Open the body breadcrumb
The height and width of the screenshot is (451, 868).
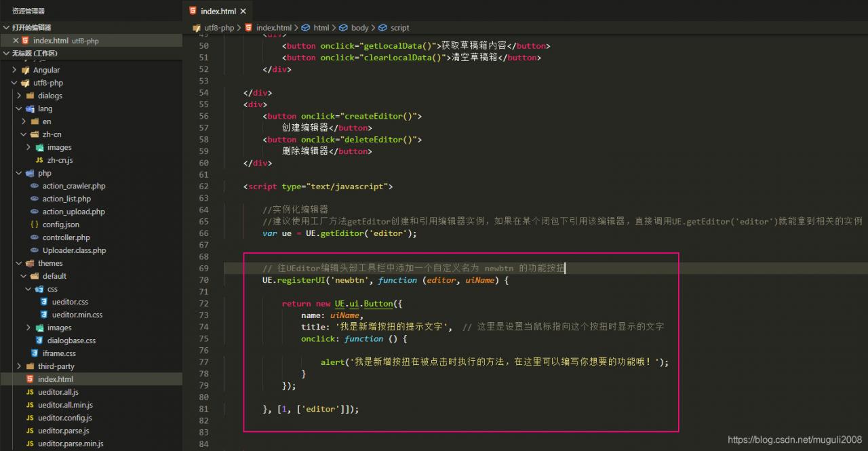[x=359, y=28]
